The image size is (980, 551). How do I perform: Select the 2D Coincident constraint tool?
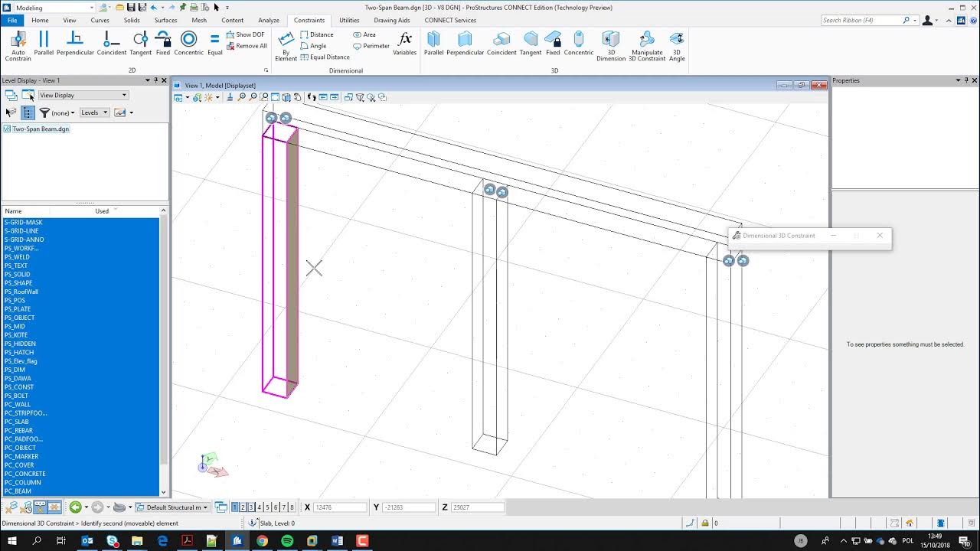111,44
